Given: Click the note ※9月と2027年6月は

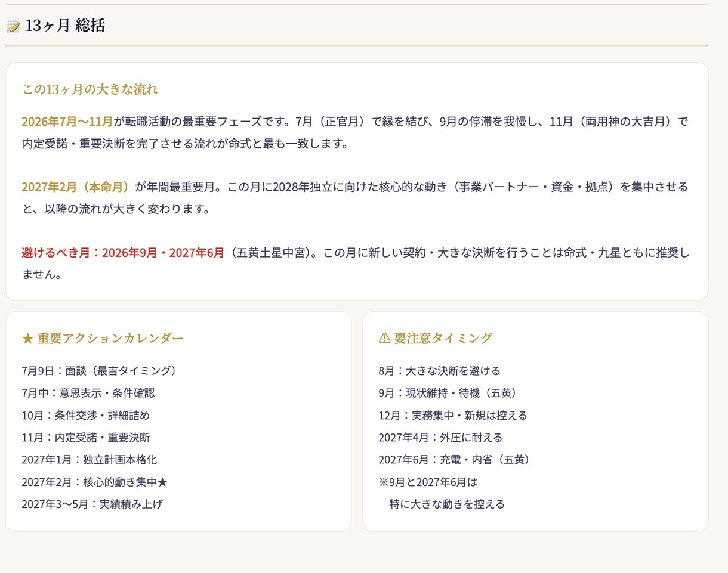Looking at the screenshot, I should [x=428, y=482].
